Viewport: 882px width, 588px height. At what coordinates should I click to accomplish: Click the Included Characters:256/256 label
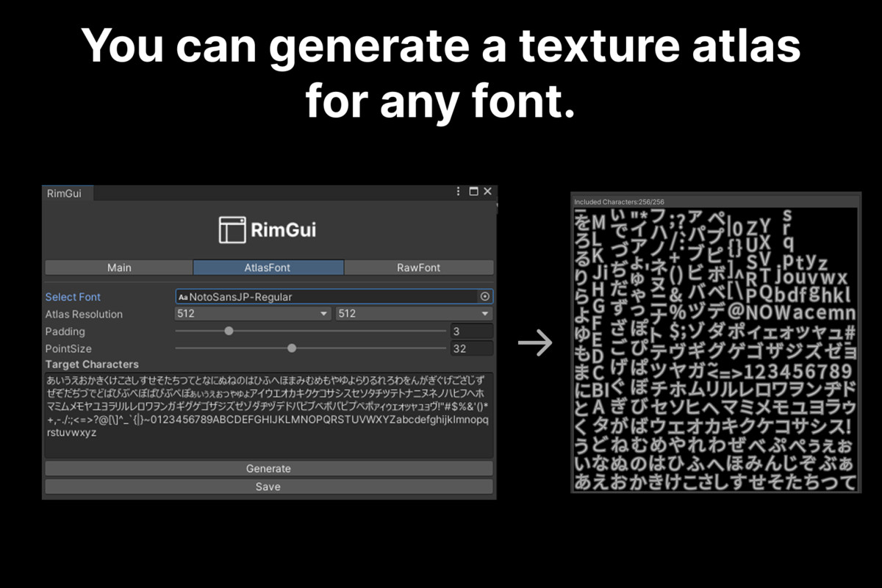619,201
